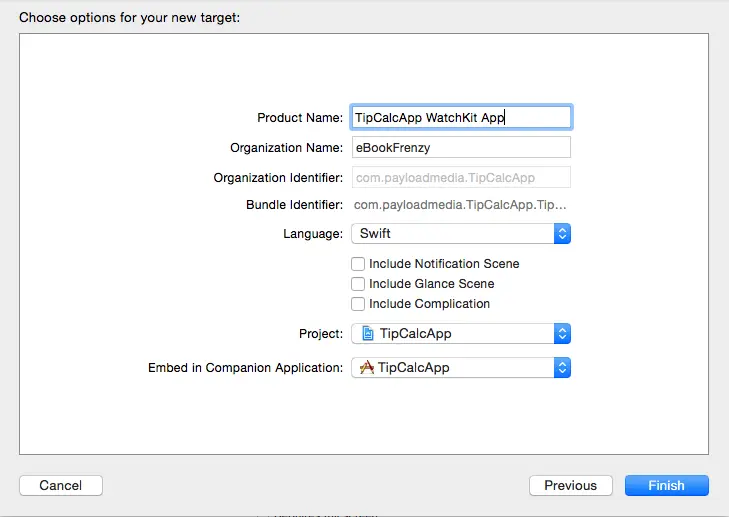The height and width of the screenshot is (517, 729).
Task: Enable Include Notification Scene checkbox
Action: click(358, 264)
